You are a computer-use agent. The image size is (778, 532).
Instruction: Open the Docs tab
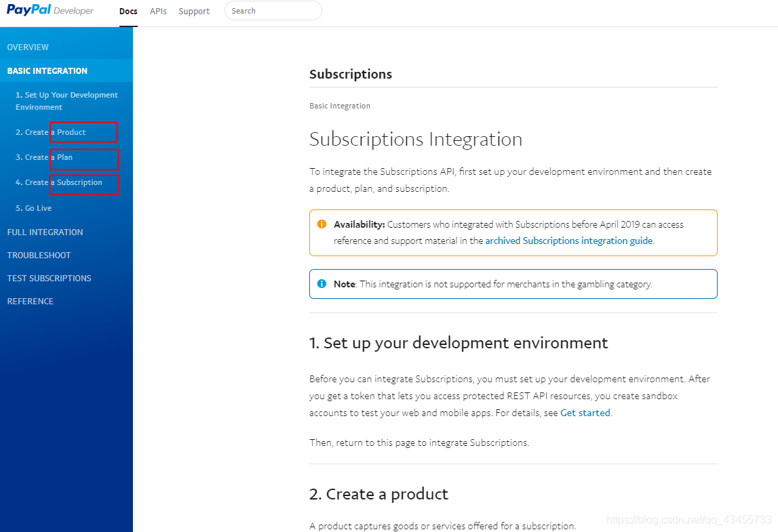click(x=128, y=11)
